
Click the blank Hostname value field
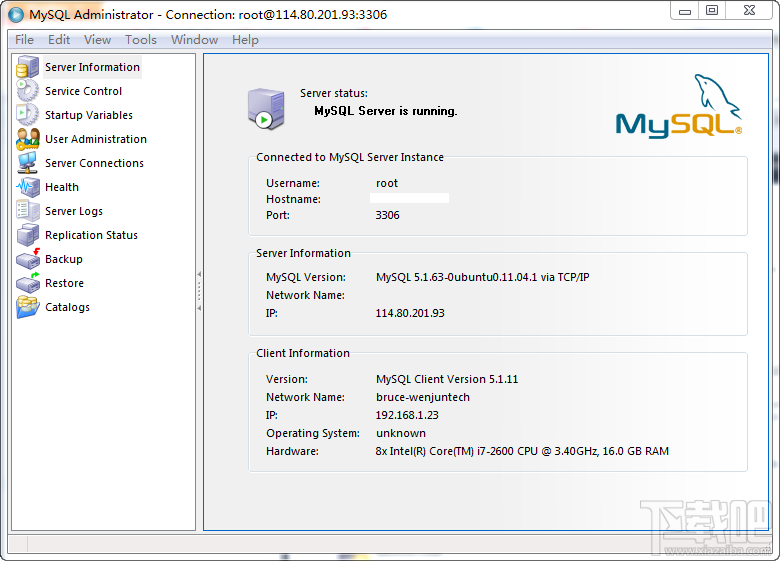click(409, 198)
